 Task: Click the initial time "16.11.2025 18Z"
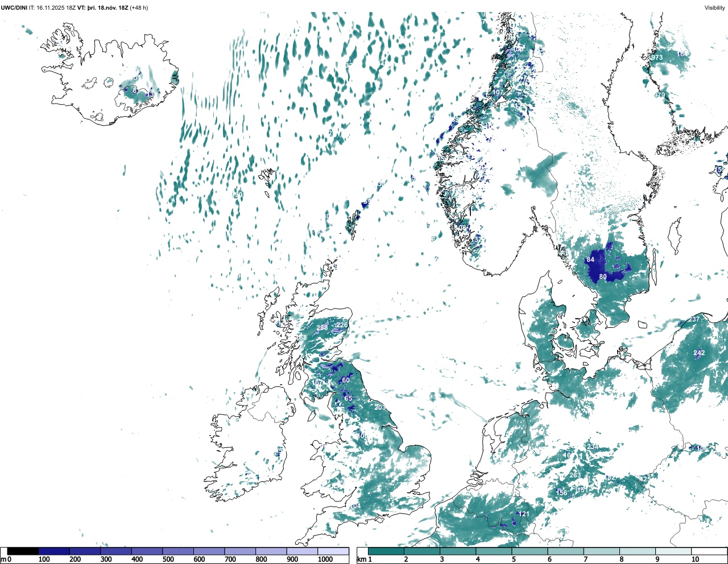click(56, 8)
